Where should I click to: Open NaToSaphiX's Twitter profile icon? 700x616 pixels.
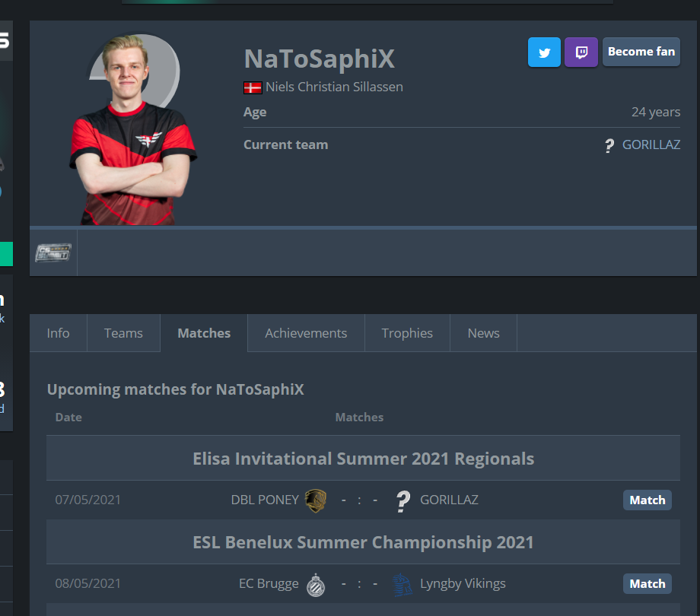[x=544, y=52]
